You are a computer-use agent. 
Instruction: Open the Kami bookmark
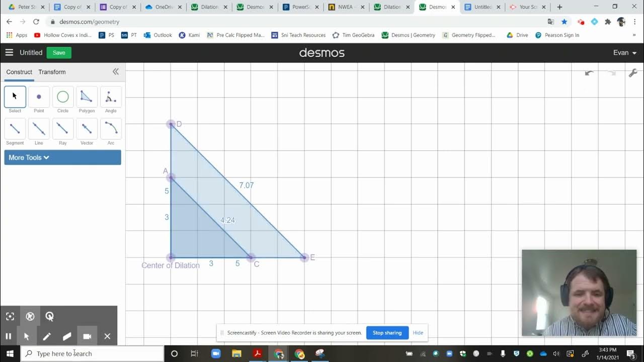pos(189,35)
